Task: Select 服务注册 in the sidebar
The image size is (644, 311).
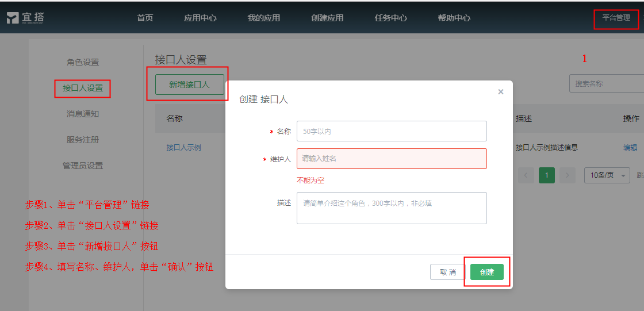Action: coord(83,140)
